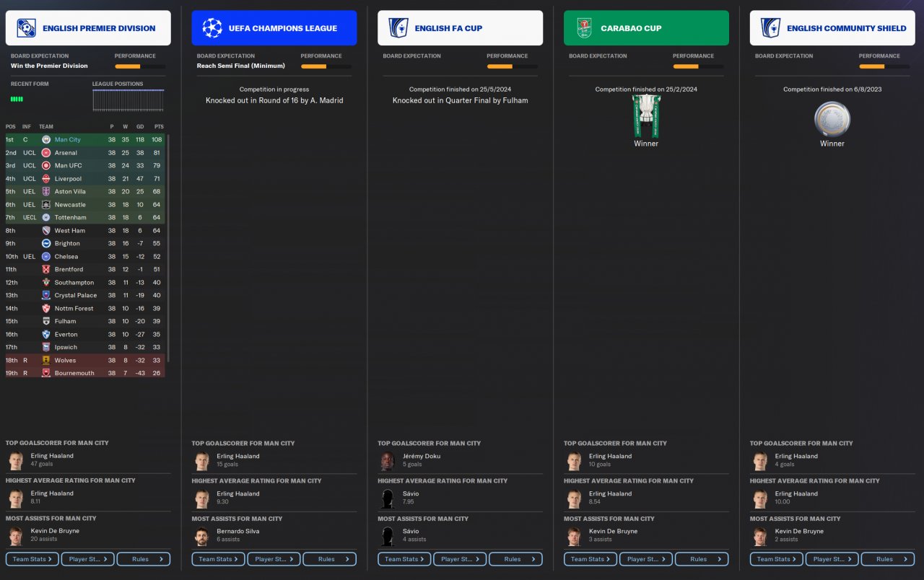
Task: Expand Community Shield Rules chevron
Action: coord(906,559)
